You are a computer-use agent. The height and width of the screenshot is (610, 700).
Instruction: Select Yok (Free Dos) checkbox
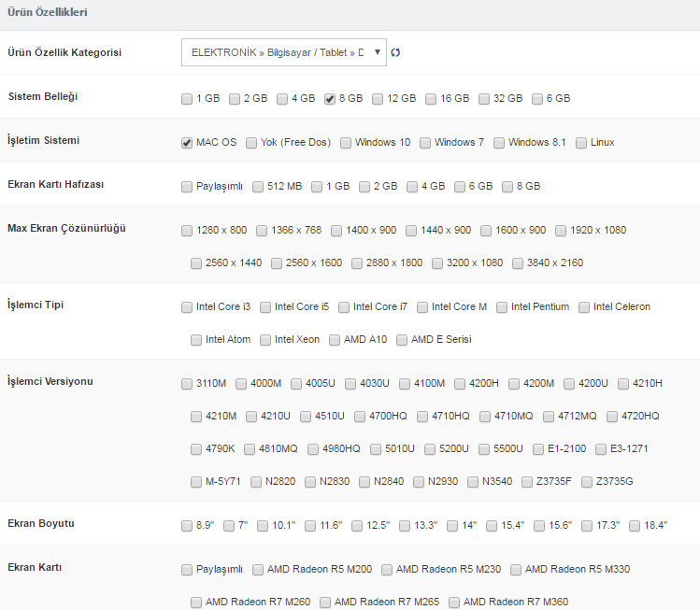[251, 143]
